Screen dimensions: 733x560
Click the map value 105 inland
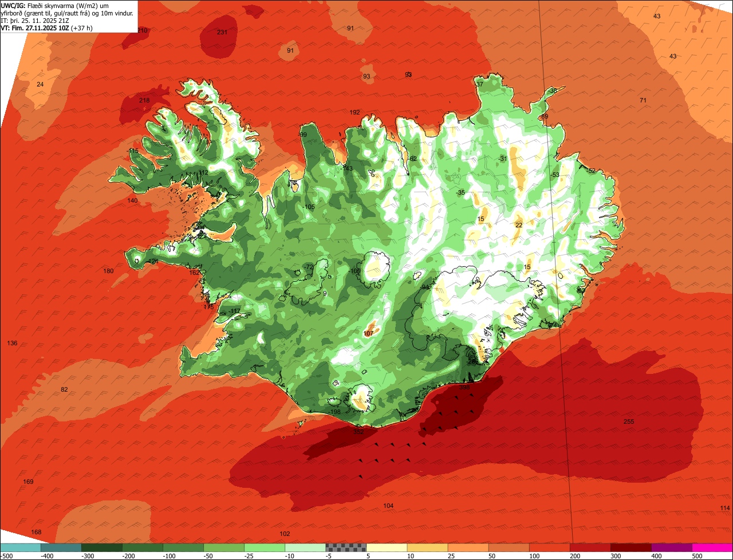coord(309,207)
